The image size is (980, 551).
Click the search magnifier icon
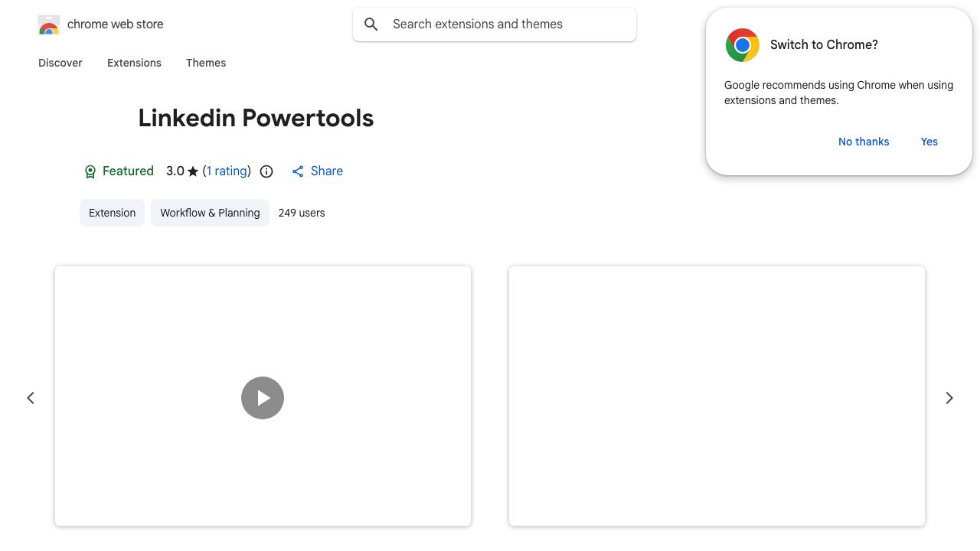371,24
